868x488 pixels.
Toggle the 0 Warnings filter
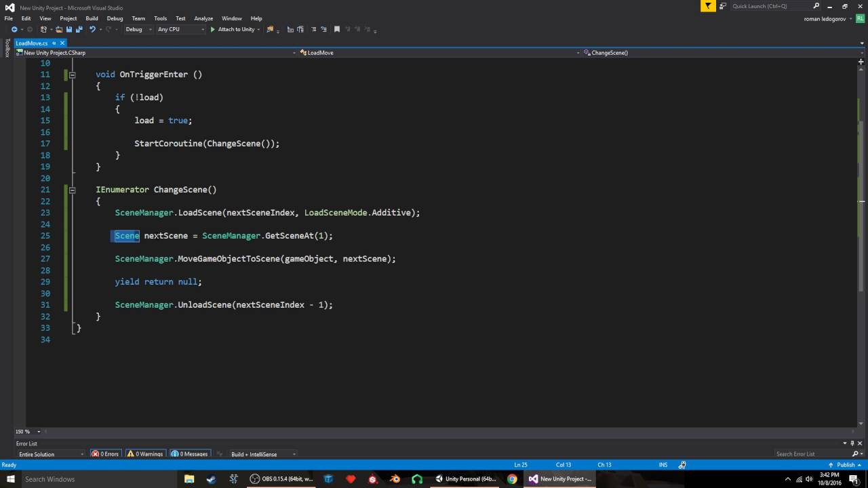pyautogui.click(x=146, y=454)
